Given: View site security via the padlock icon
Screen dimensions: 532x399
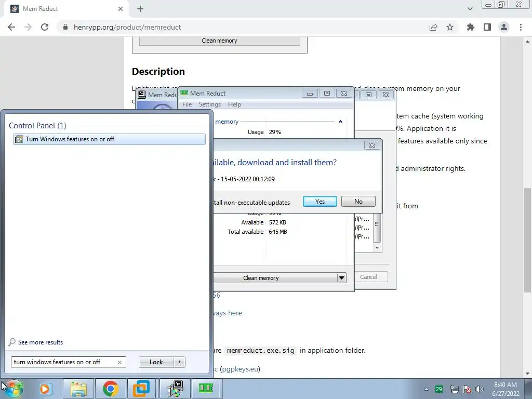Looking at the screenshot, I should (65, 27).
